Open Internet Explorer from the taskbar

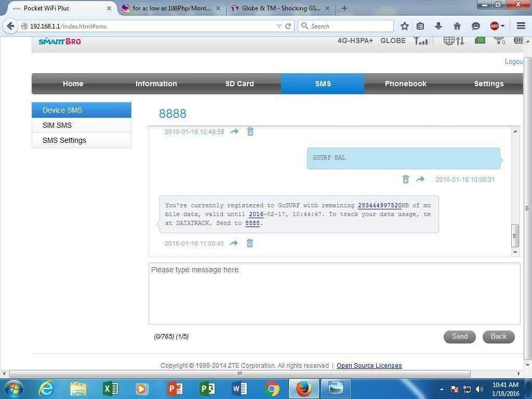(x=46, y=389)
